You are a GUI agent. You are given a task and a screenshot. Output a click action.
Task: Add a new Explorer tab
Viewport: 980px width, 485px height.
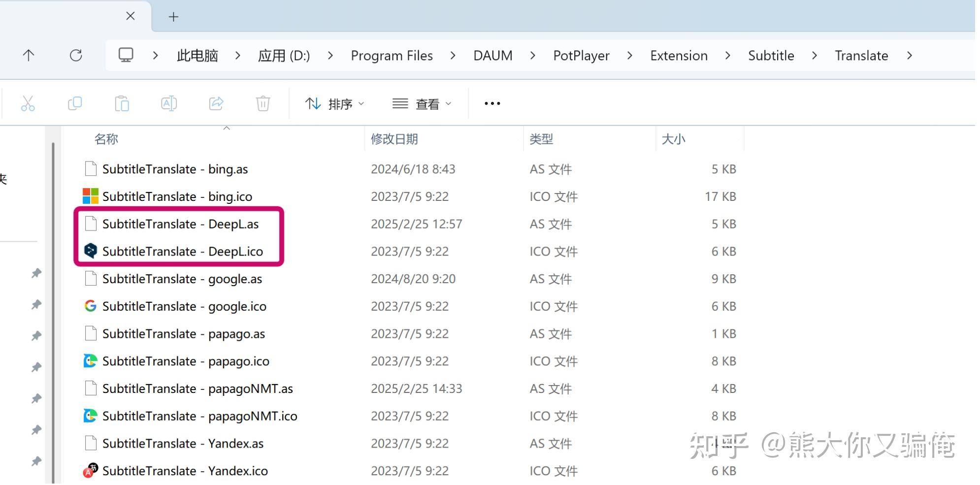(173, 17)
